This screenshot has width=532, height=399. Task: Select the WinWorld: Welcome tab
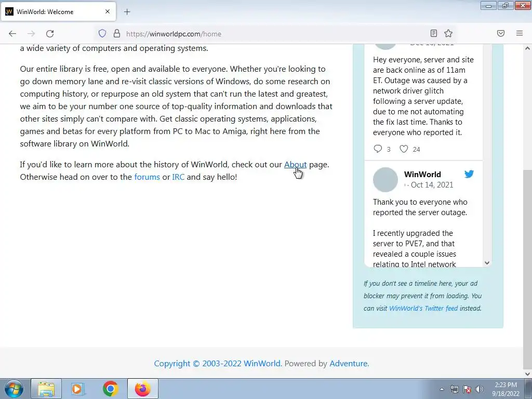58,11
